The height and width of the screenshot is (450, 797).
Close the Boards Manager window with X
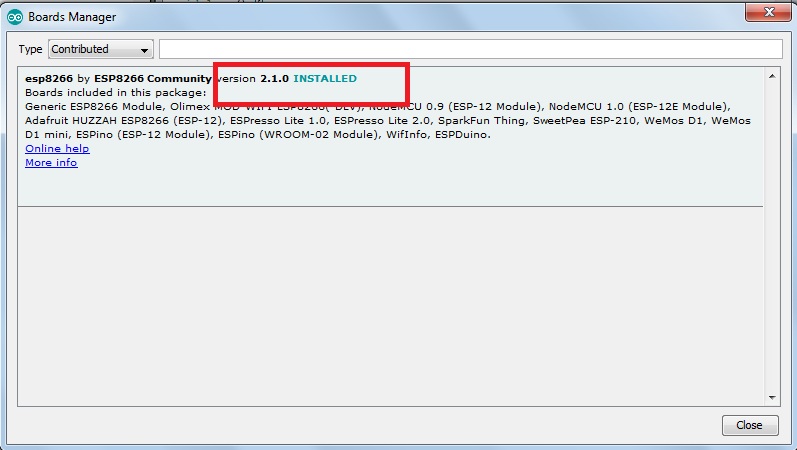[769, 12]
